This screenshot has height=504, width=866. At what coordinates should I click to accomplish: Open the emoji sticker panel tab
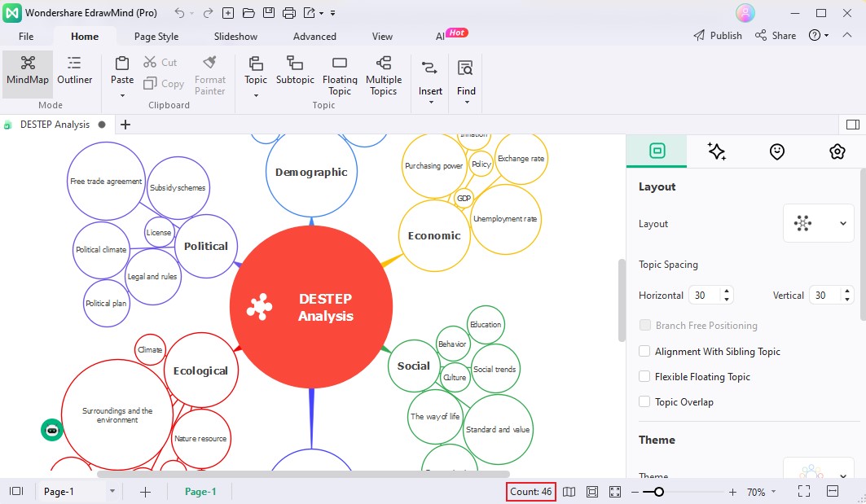coord(776,151)
